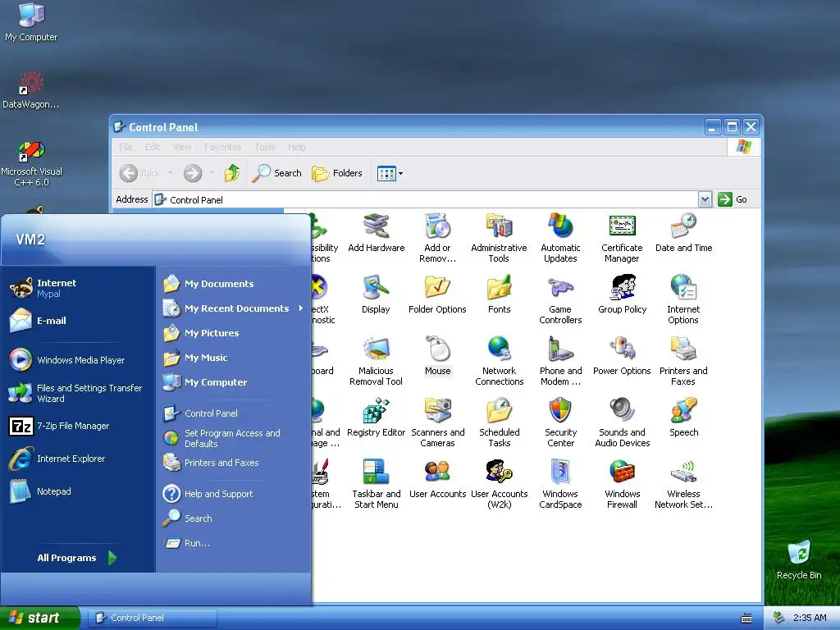Open Printers and Faxes icon in Control Panel window
The width and height of the screenshot is (840, 630).
click(x=683, y=362)
